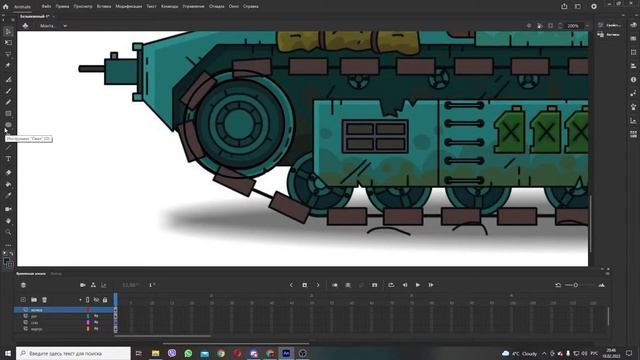Image resolution: width=640 pixels, height=360 pixels.
Task: Toggle lock on the third layer row
Action: click(96, 322)
